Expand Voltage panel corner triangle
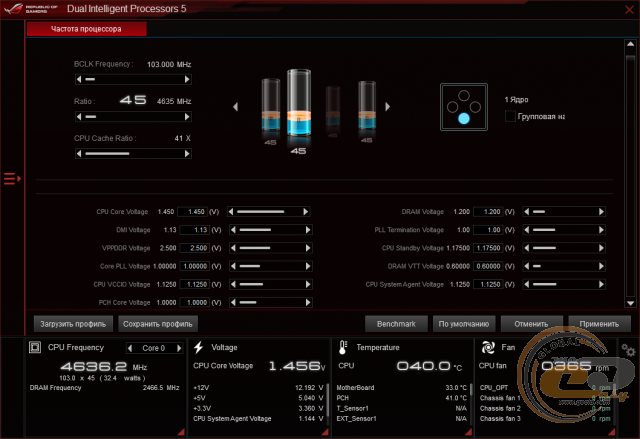Image resolution: width=640 pixels, height=439 pixels. 325,432
